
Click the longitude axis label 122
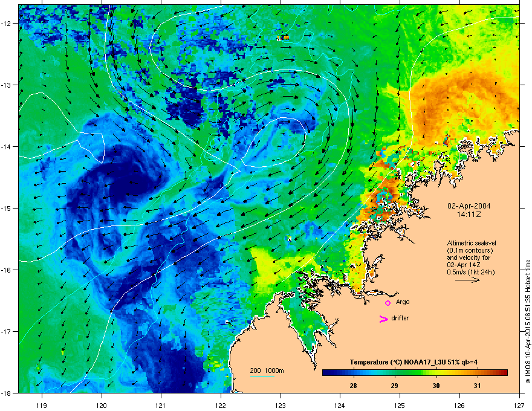(x=221, y=406)
